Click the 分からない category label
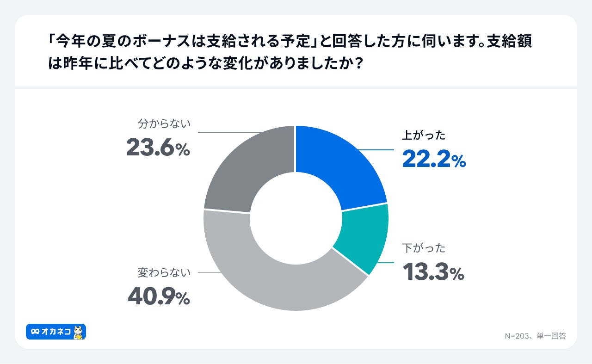592x364 pixels. click(164, 124)
